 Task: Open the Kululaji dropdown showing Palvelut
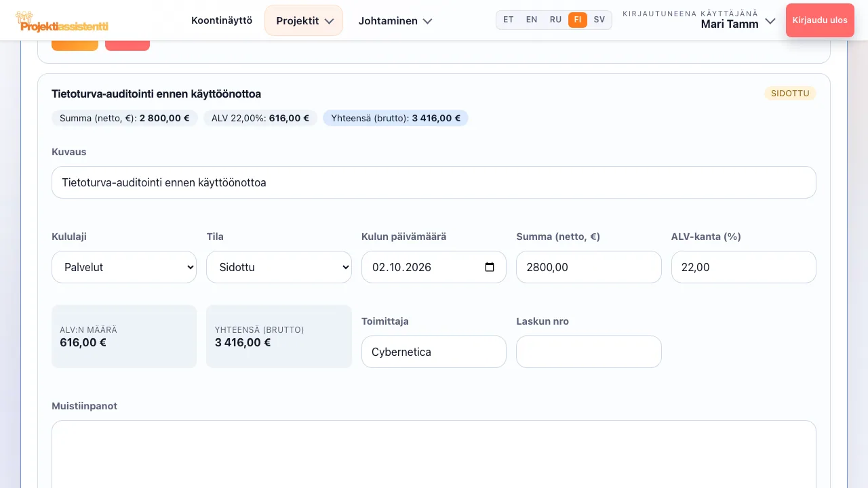[124, 267]
